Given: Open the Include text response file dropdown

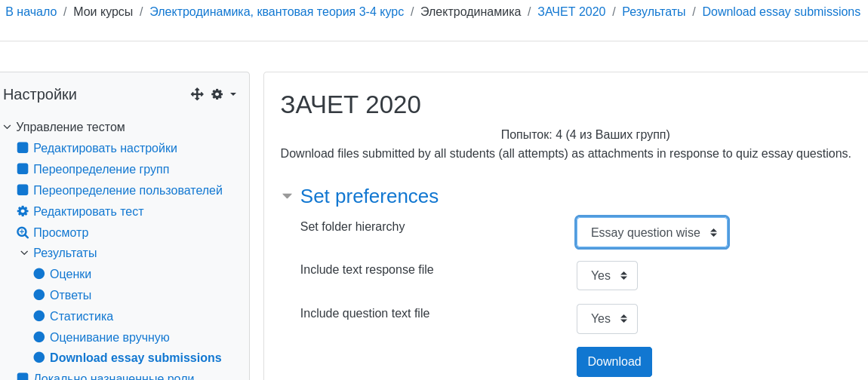Looking at the screenshot, I should pos(607,276).
